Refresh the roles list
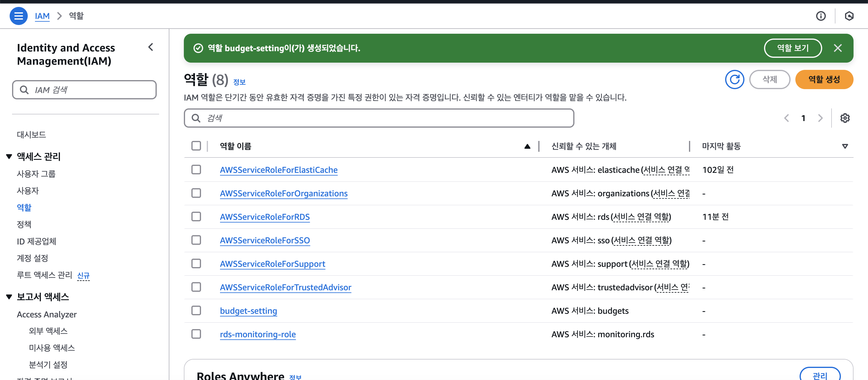Image resolution: width=868 pixels, height=380 pixels. (x=734, y=79)
